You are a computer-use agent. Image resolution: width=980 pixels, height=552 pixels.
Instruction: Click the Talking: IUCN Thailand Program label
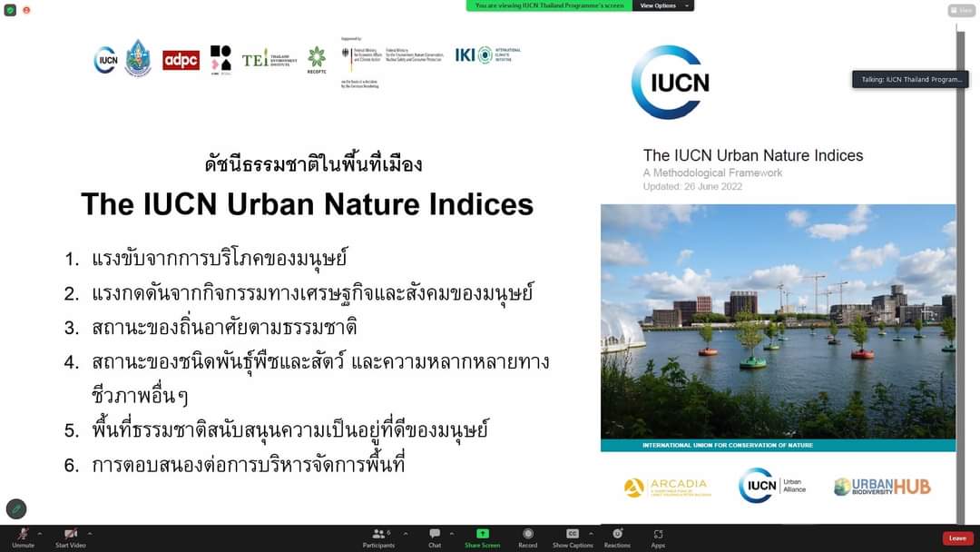click(911, 79)
